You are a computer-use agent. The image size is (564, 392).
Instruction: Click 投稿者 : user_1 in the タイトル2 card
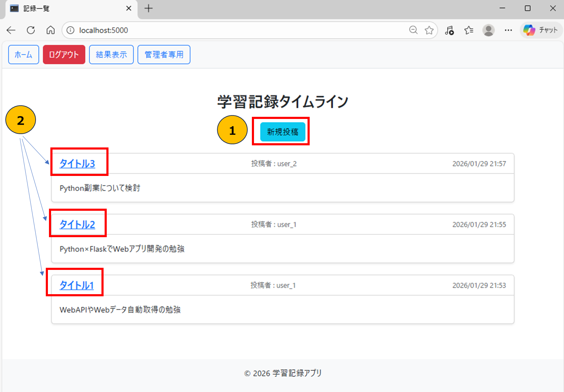click(x=274, y=225)
